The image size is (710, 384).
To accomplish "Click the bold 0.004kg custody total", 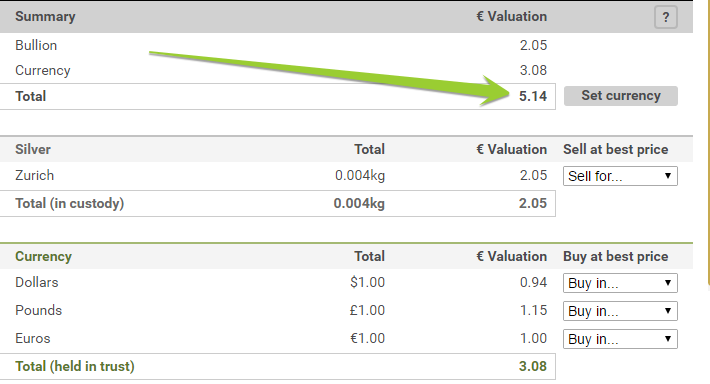I will (x=359, y=203).
